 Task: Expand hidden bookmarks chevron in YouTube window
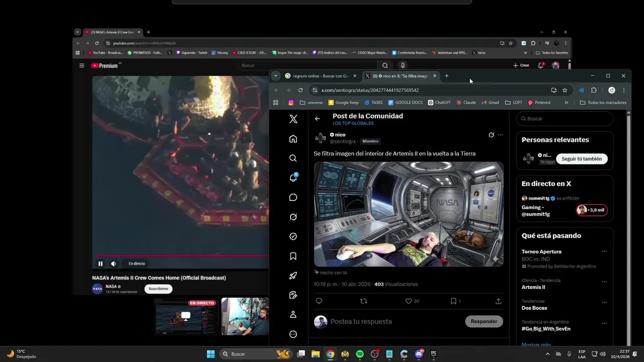tap(525, 53)
